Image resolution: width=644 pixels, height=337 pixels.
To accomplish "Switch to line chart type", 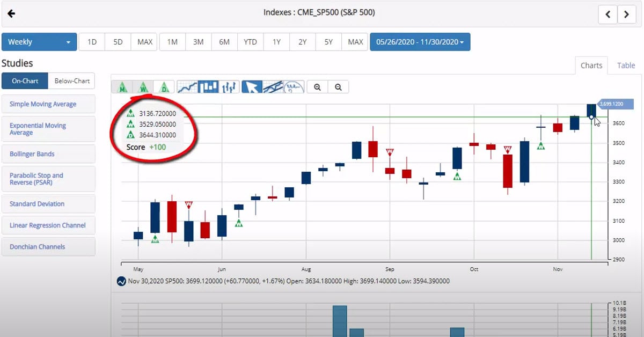I will (187, 87).
